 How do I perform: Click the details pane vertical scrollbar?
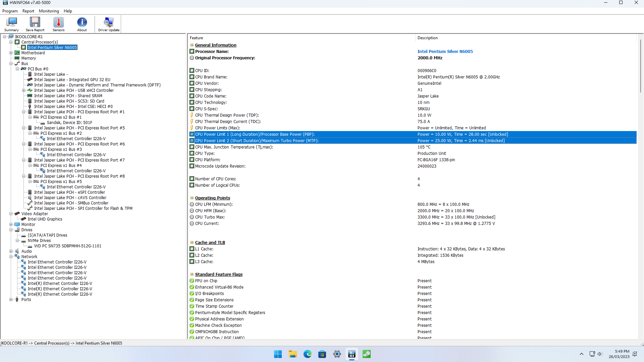pos(640,66)
